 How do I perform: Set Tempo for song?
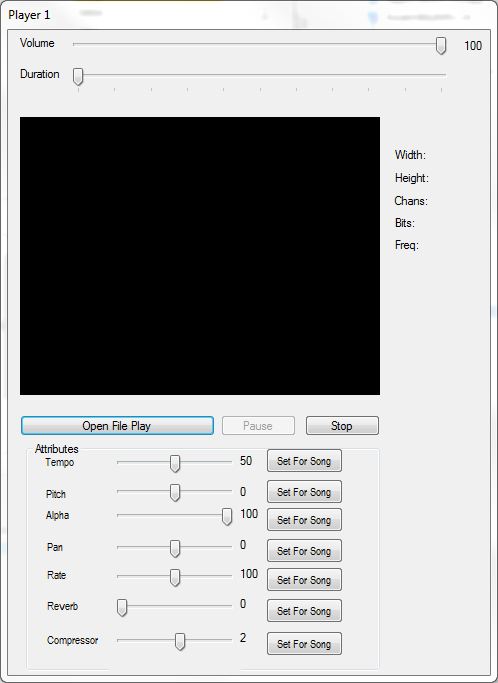[x=304, y=460]
